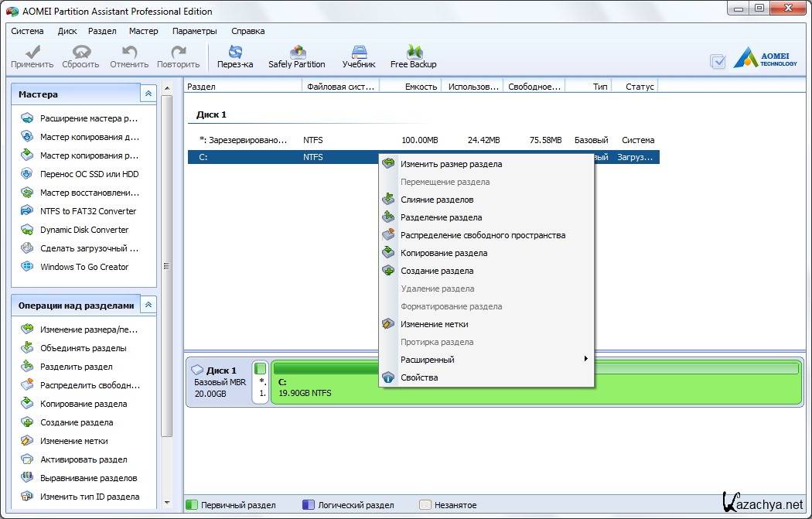Launch Windows To Go Creator
812x519 pixels.
click(84, 267)
